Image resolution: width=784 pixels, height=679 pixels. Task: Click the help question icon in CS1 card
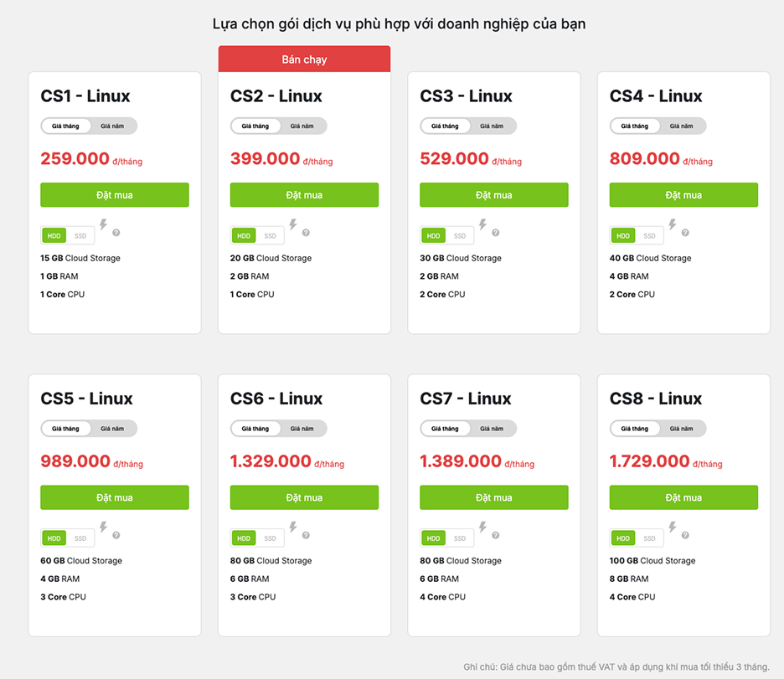(x=116, y=233)
